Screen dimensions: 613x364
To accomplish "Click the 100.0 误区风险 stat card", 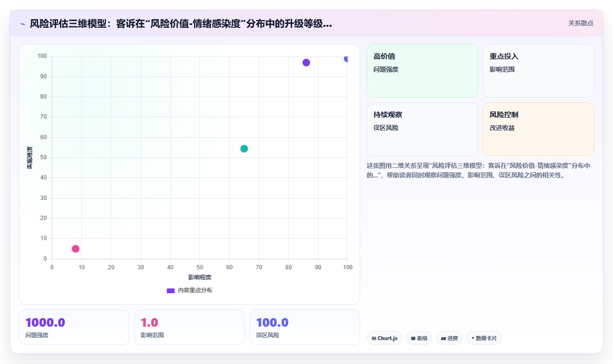I will click(305, 327).
